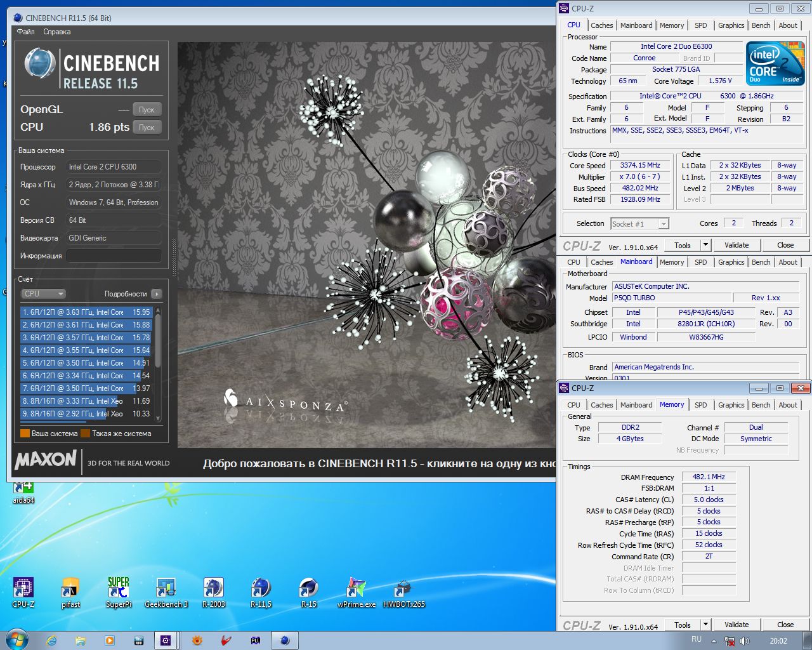Click the network tray icon with red X
The width and height of the screenshot is (812, 650).
(729, 641)
